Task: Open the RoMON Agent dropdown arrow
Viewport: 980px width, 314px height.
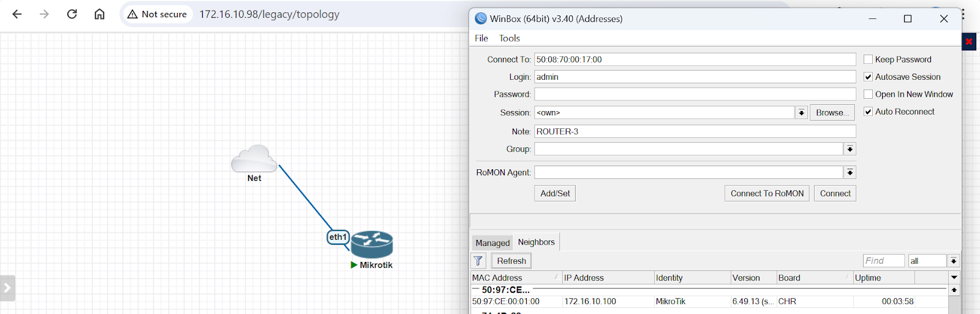Action: pos(850,172)
